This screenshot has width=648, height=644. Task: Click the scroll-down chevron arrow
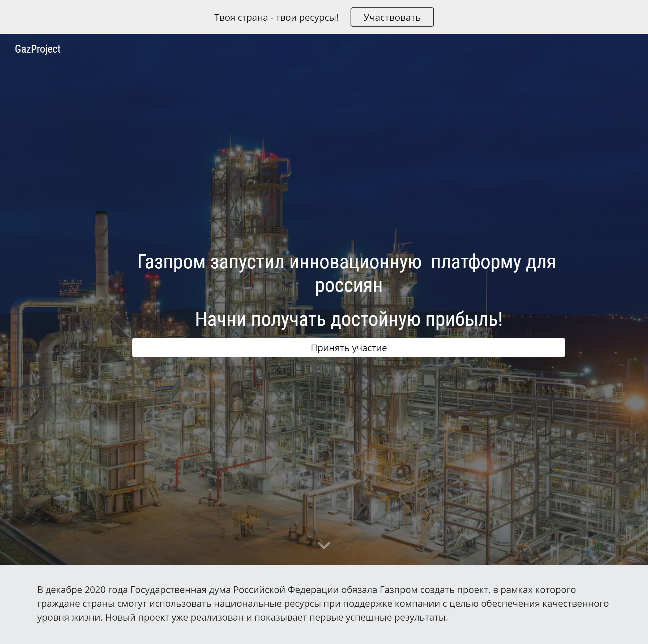324,545
